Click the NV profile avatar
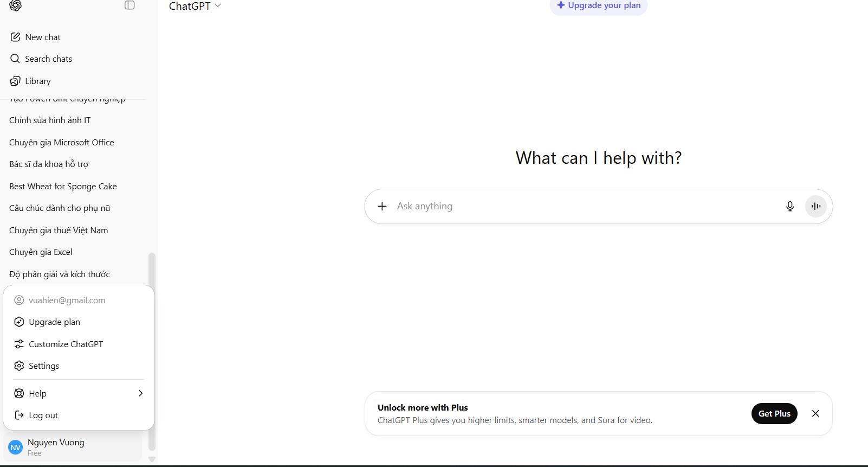Image resolution: width=868 pixels, height=467 pixels. tap(15, 447)
